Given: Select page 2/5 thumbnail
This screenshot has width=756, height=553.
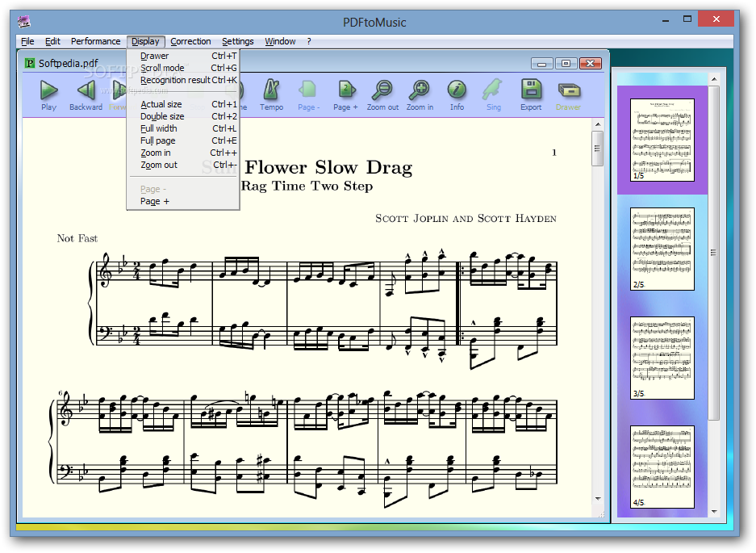Looking at the screenshot, I should [662, 249].
